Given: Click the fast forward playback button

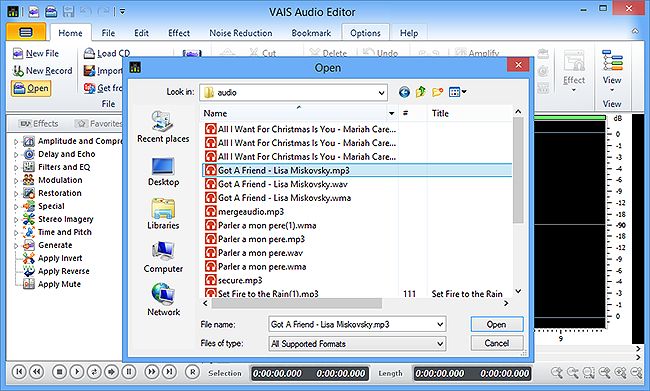Looking at the screenshot, I should point(152,372).
